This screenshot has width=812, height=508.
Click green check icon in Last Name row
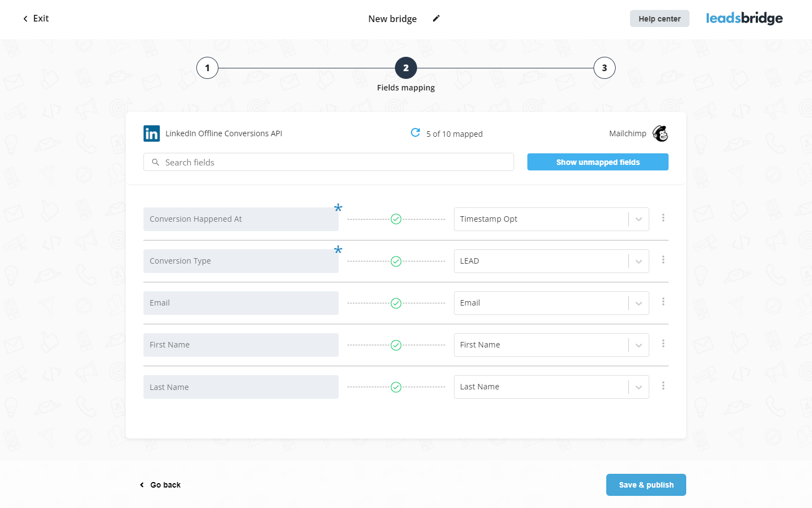tap(396, 387)
